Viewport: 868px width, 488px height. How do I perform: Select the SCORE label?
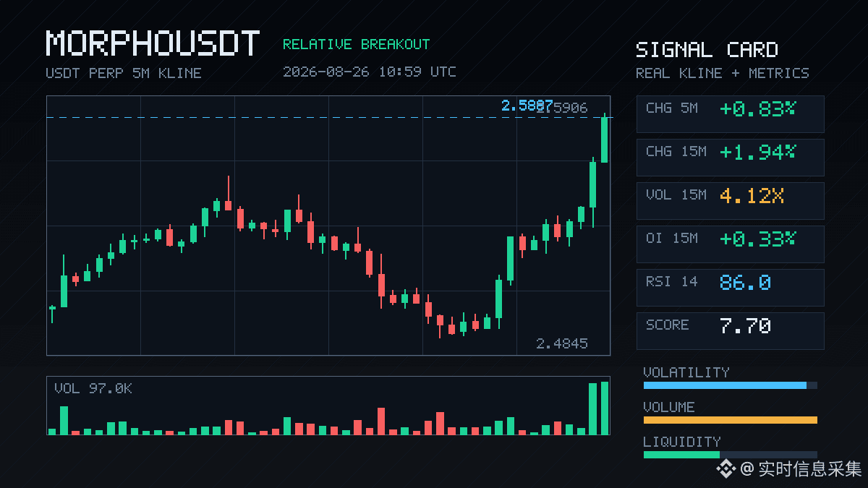pyautogui.click(x=668, y=325)
